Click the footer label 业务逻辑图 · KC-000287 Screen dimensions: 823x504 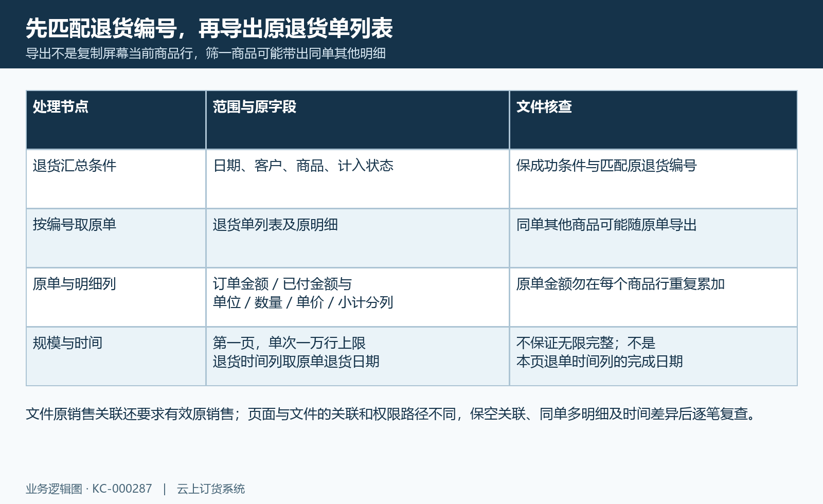(x=89, y=489)
